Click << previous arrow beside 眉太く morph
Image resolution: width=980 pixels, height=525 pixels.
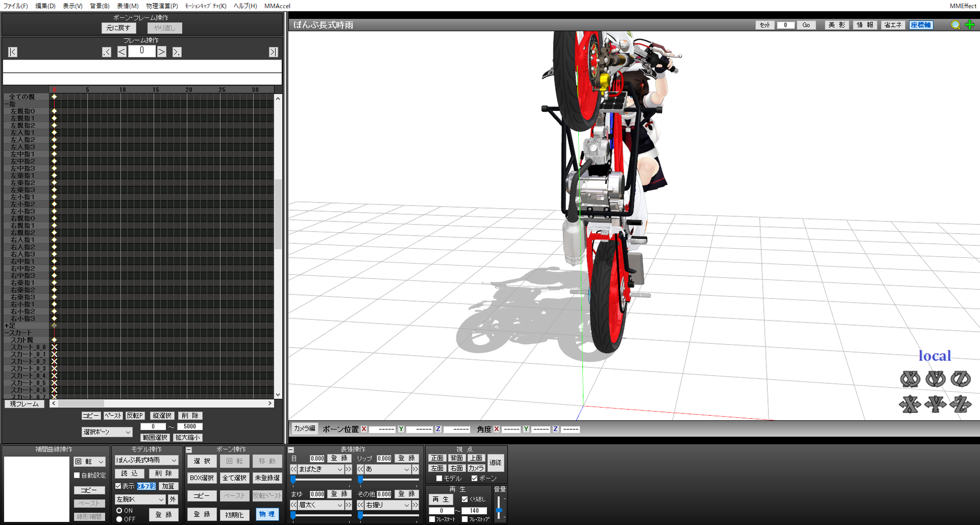coord(294,505)
